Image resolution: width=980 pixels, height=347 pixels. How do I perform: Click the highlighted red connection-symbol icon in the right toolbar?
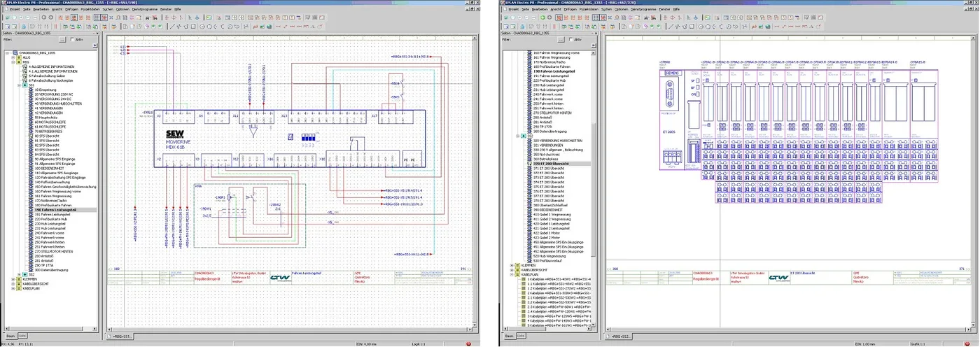pyautogui.click(x=559, y=17)
